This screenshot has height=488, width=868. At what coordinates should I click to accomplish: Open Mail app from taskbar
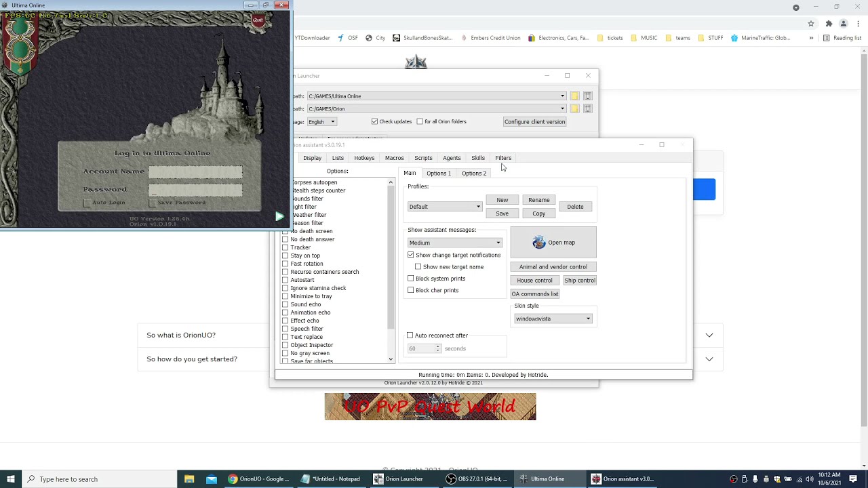[x=212, y=479]
